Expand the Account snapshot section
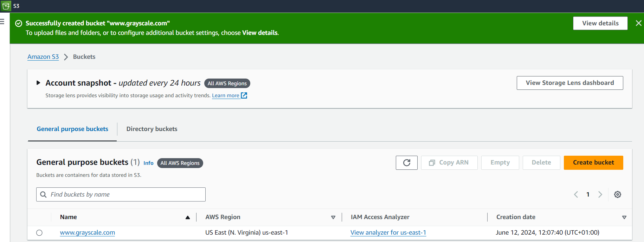644x242 pixels. point(38,83)
